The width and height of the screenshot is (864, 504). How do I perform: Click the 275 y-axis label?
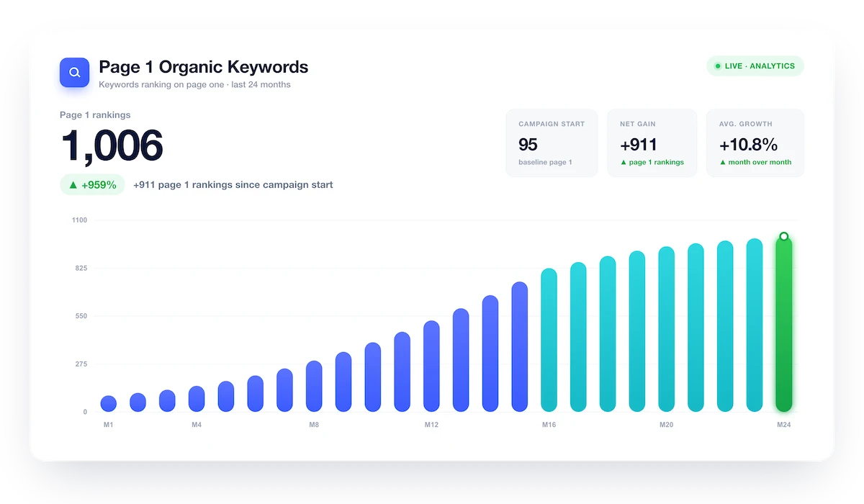coord(81,364)
